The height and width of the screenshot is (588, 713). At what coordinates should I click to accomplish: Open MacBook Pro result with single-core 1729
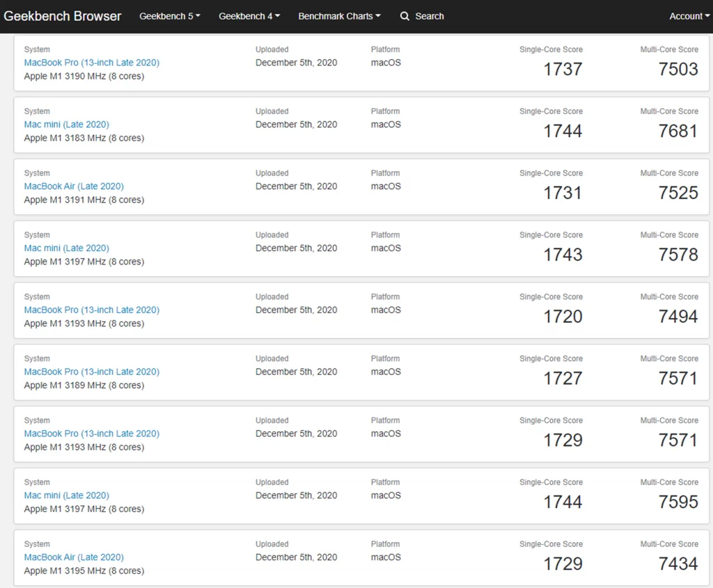[92, 434]
